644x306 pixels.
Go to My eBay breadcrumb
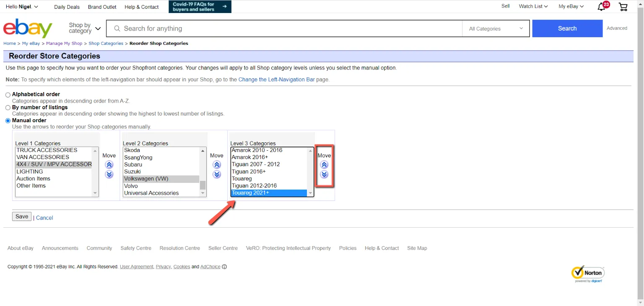tap(31, 44)
